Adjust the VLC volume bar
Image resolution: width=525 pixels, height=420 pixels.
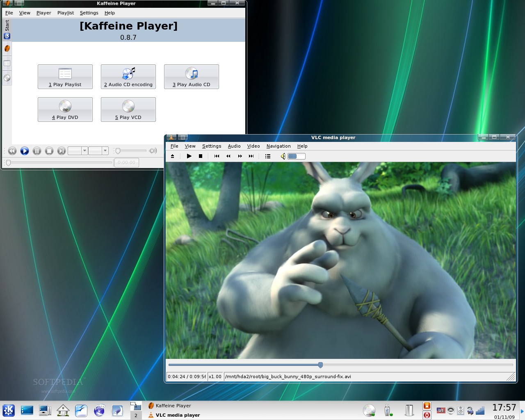[297, 156]
